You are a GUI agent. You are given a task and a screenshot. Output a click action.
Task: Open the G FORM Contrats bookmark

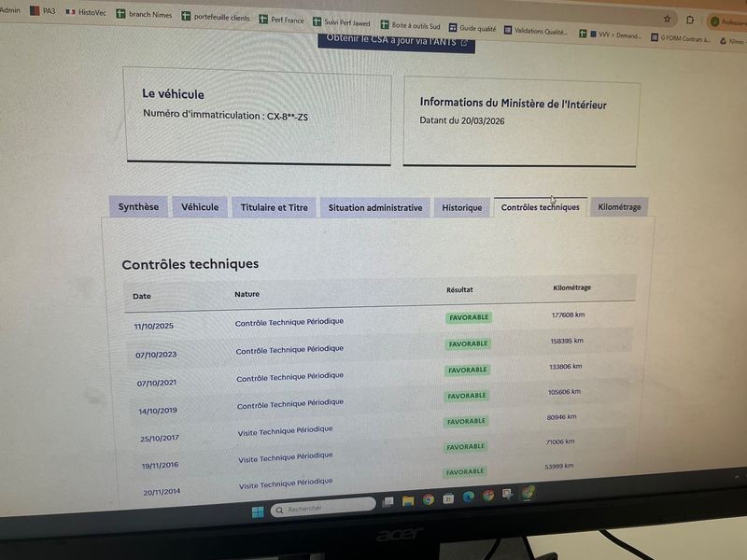(681, 38)
